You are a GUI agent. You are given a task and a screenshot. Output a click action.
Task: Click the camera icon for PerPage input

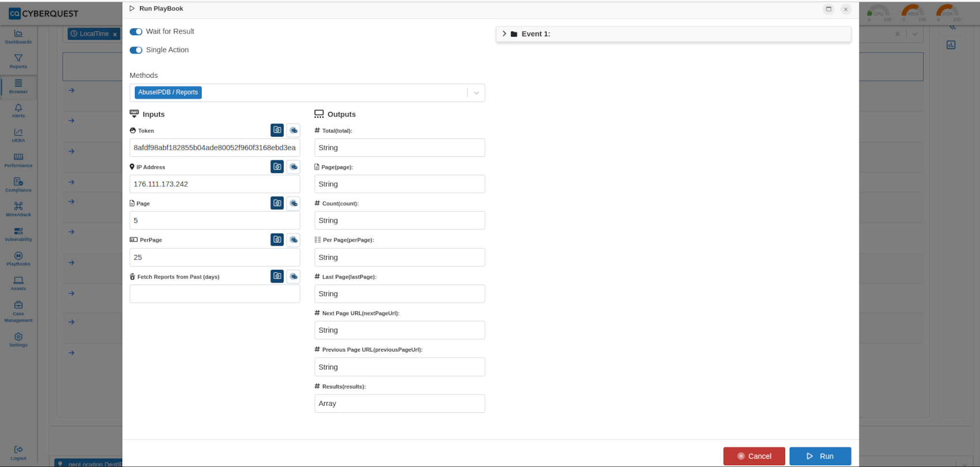(277, 239)
